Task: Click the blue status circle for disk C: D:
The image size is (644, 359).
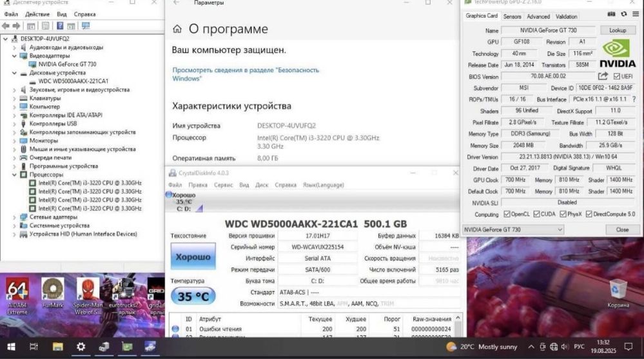Action: [169, 195]
